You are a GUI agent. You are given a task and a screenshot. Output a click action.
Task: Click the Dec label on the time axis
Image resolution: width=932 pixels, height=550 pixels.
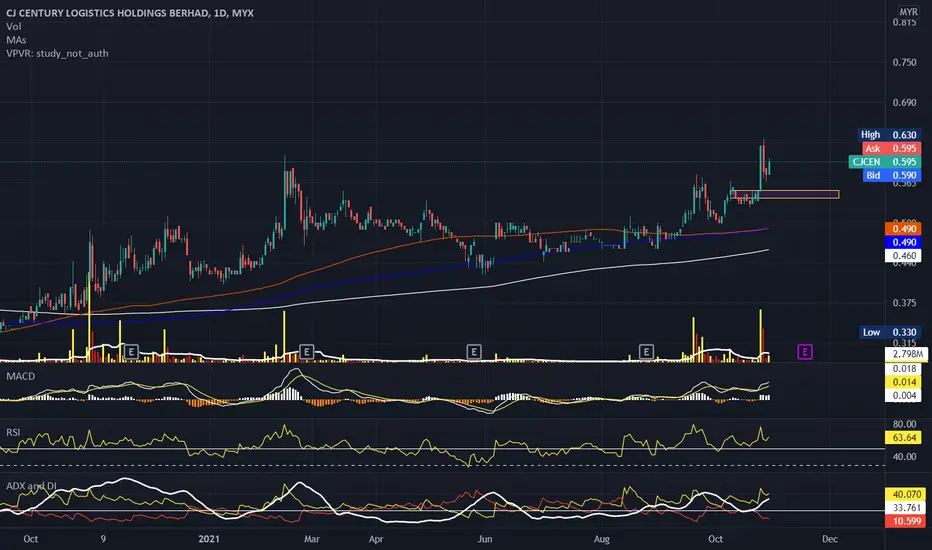(x=830, y=539)
